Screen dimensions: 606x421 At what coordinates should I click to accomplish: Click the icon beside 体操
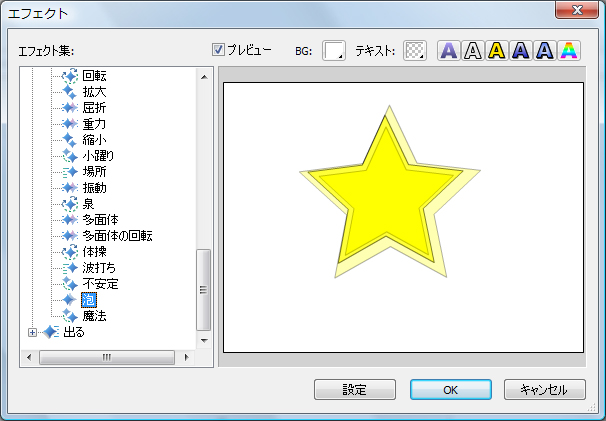[70, 252]
